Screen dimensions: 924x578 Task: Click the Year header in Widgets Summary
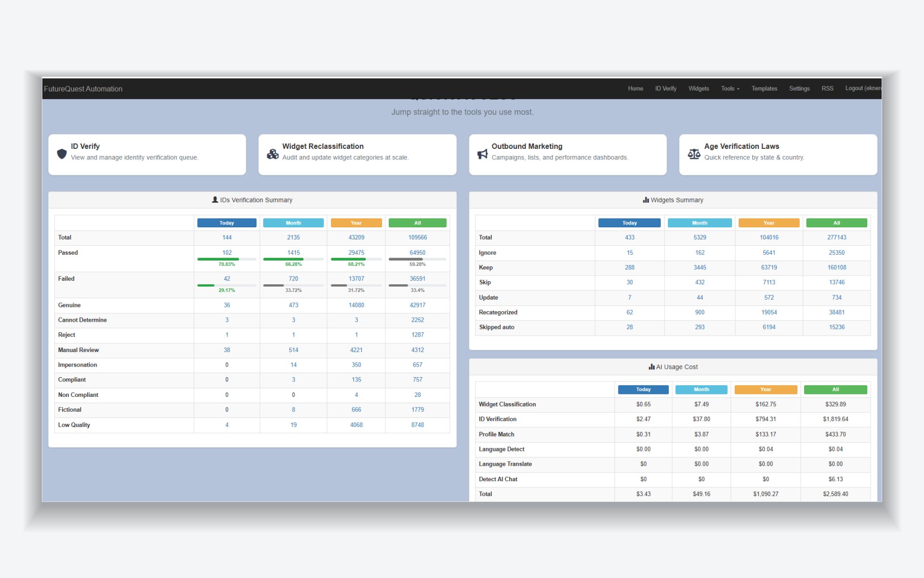click(x=769, y=223)
